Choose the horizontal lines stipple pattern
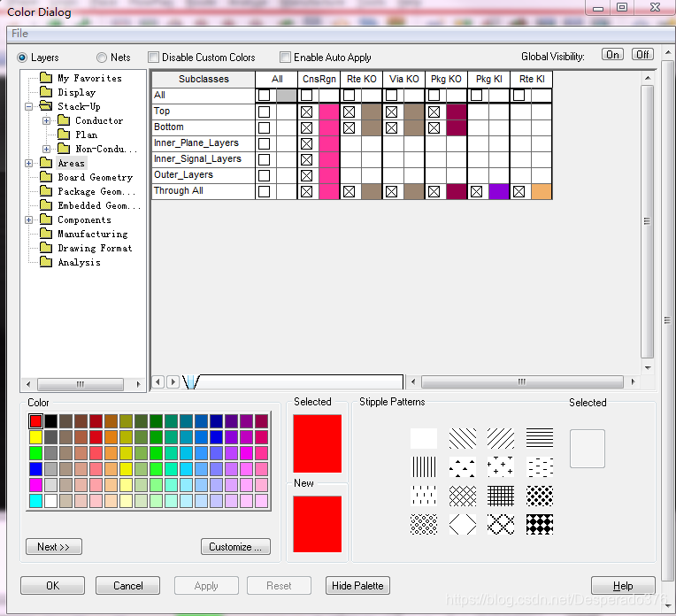This screenshot has width=676, height=616. pos(540,438)
